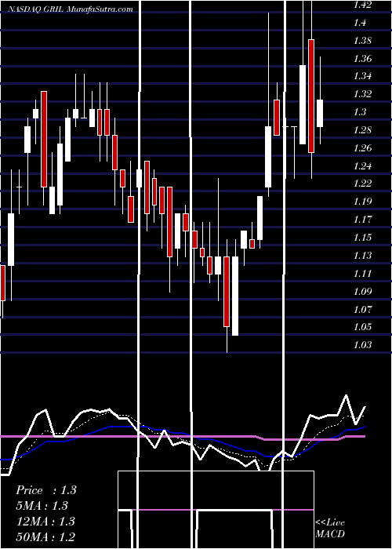Select the 1.17 price axis label
This screenshot has height=549, width=392.
362,219
